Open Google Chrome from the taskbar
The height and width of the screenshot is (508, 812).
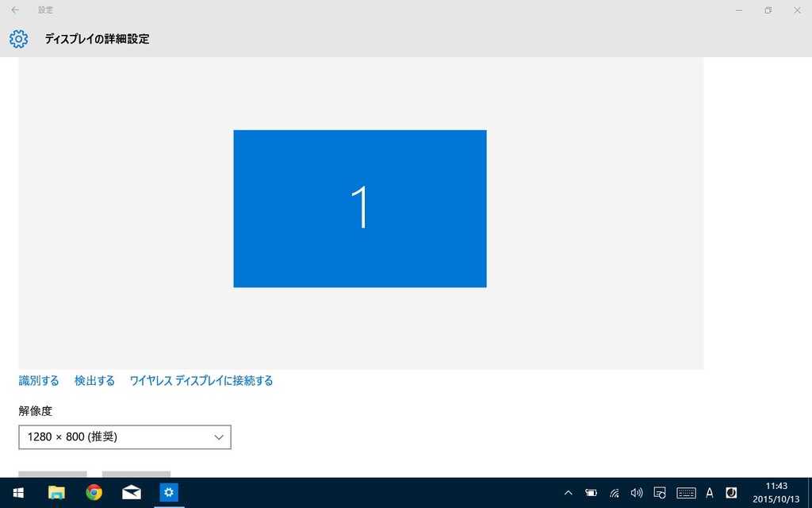94,493
